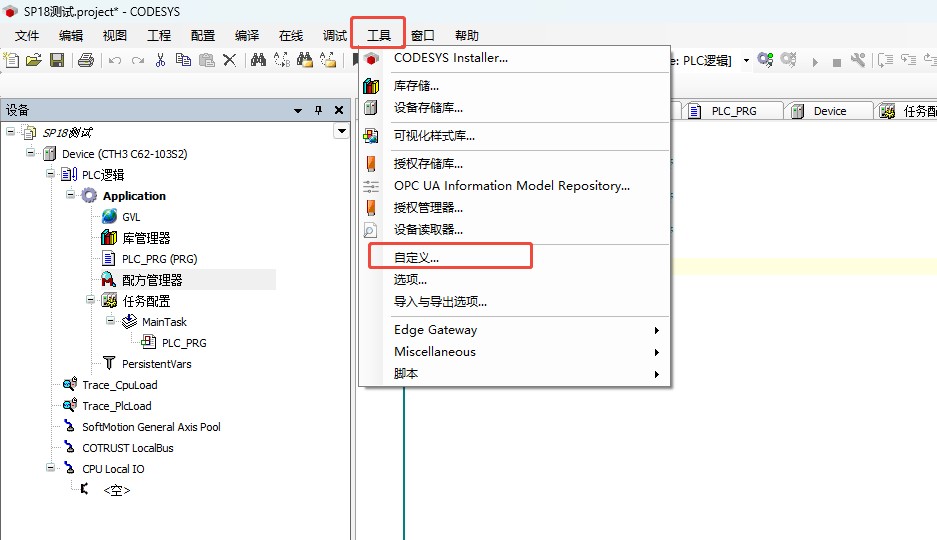Open dropdown beside SP18测试 project node
This screenshot has height=540, width=937.
point(341,131)
